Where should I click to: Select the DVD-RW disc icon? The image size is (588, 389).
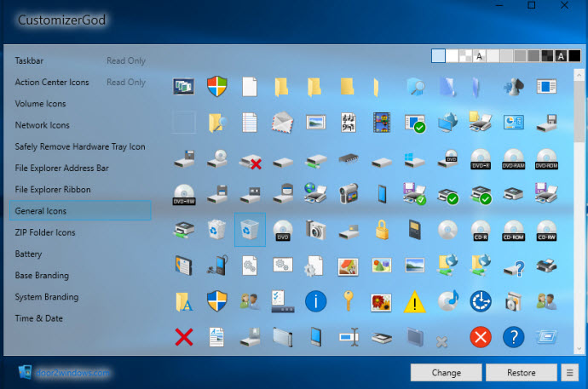[184, 194]
